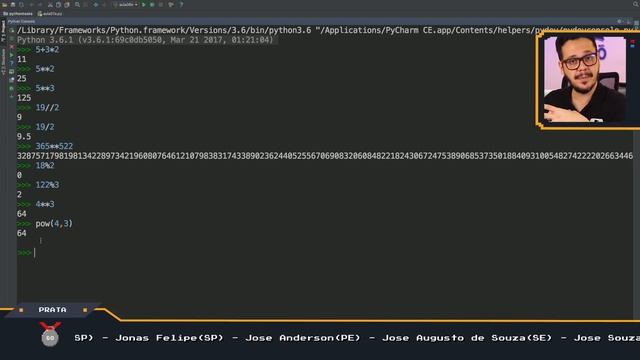Click the Debug bug icon in toolbar
Image resolution: width=640 pixels, height=360 pixels.
[x=152, y=5]
